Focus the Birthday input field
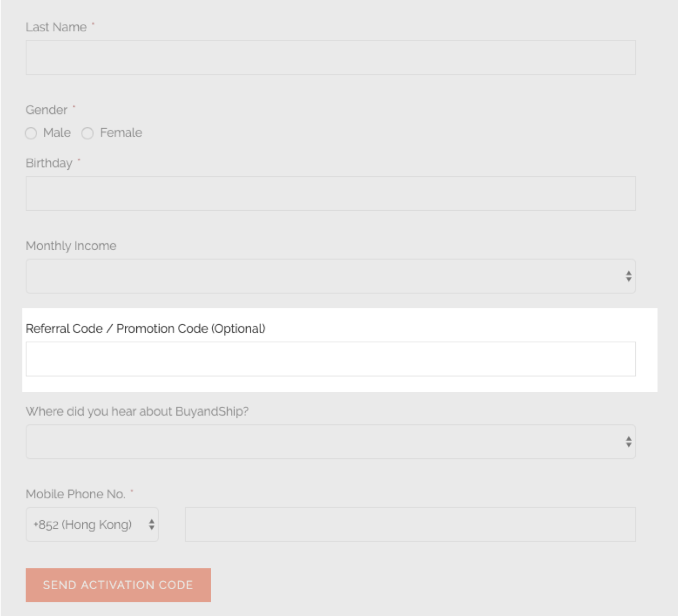The width and height of the screenshot is (678, 616). (x=331, y=193)
